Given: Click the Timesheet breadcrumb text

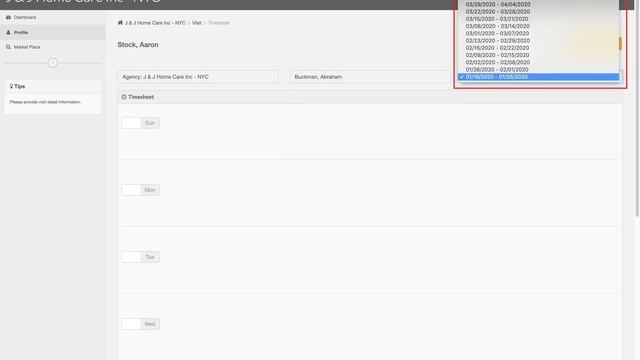Looking at the screenshot, I should [x=218, y=23].
